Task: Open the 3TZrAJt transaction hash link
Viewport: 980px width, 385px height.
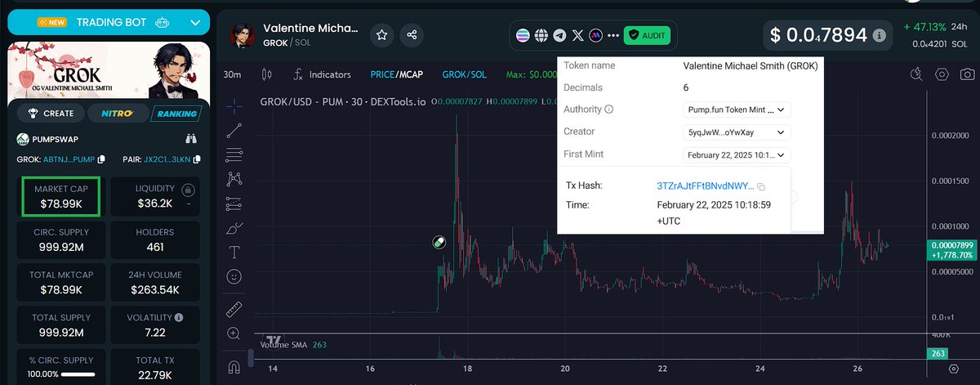Action: (x=706, y=186)
